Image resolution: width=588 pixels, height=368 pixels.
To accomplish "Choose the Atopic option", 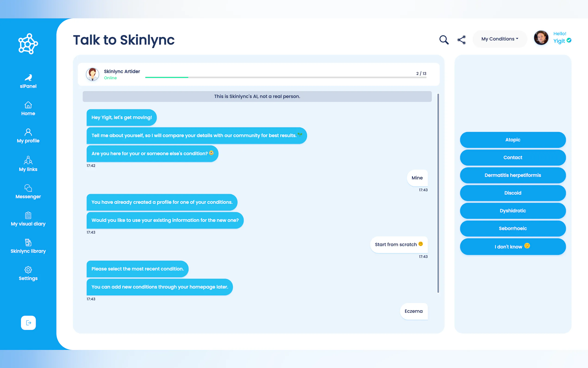I will point(513,140).
